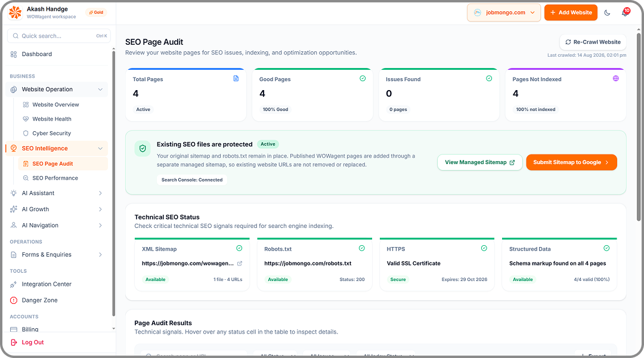
Task: Click the AI Navigation person icon
Action: [x=14, y=225]
